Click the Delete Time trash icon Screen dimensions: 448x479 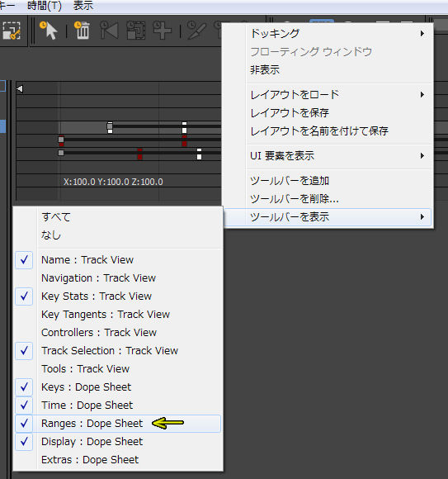83,31
